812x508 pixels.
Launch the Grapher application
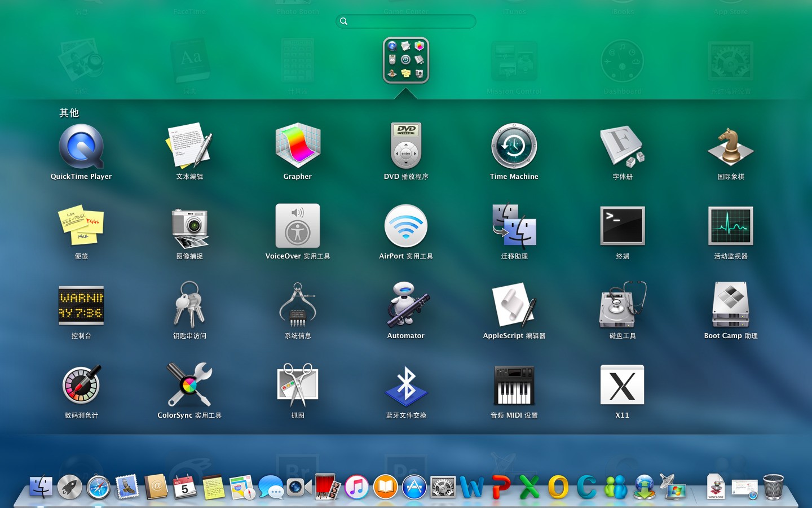(298, 147)
